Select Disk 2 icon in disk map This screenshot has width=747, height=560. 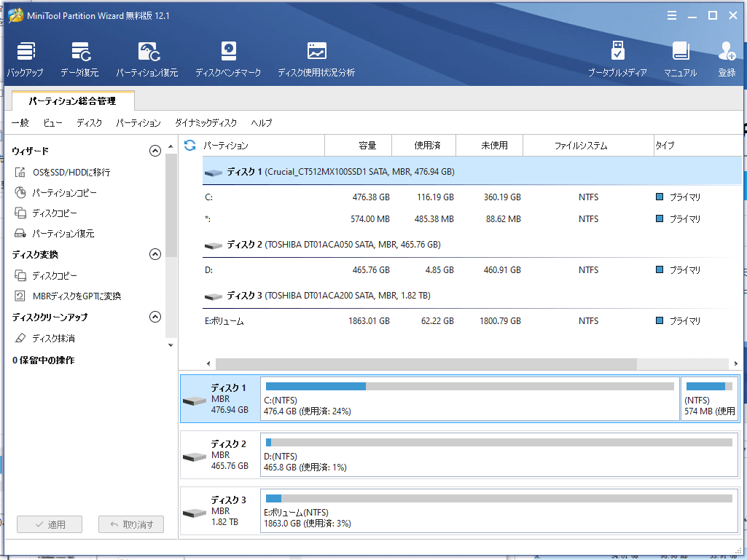(x=195, y=457)
